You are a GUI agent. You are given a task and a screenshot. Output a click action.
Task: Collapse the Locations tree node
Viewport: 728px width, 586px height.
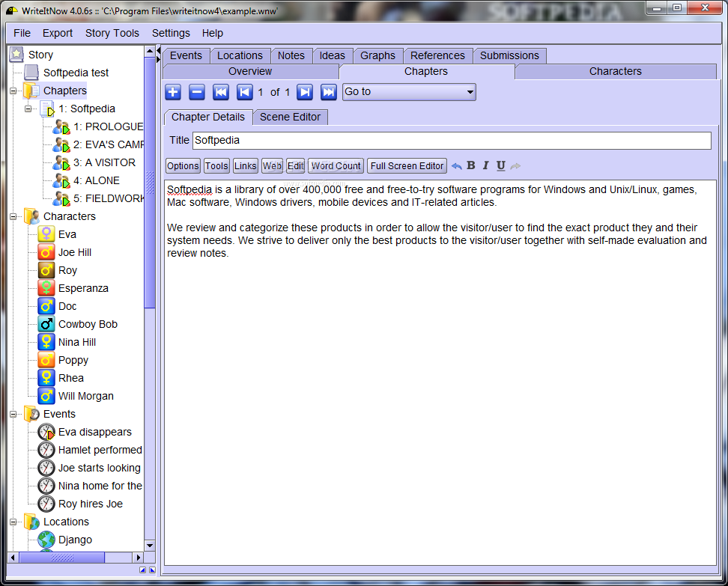(x=13, y=522)
